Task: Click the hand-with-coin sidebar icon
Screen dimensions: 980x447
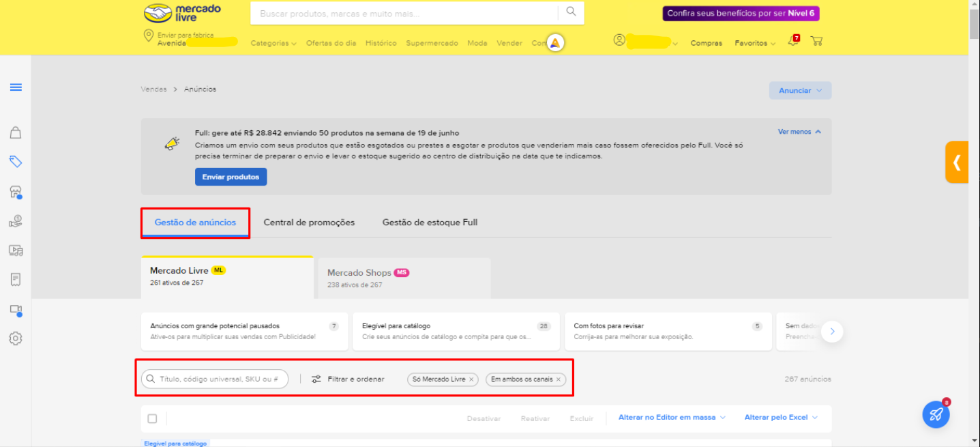Action: pos(15,220)
